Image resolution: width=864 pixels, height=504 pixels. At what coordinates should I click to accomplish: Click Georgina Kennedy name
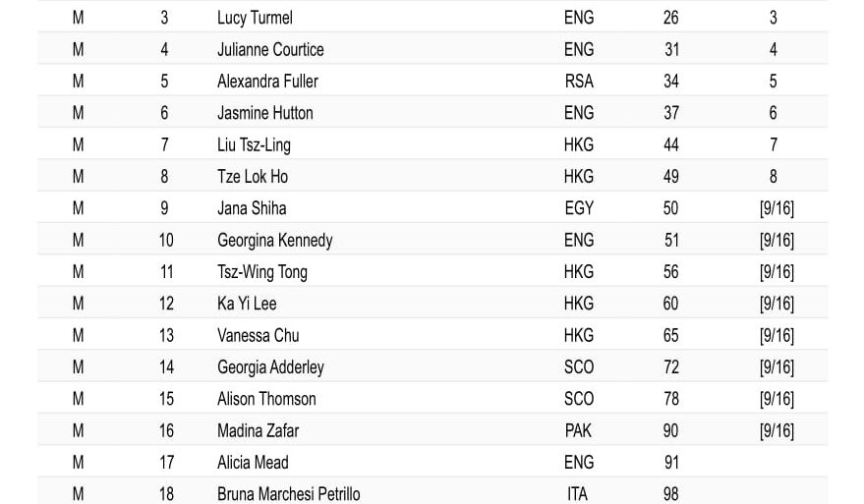pyautogui.click(x=274, y=240)
